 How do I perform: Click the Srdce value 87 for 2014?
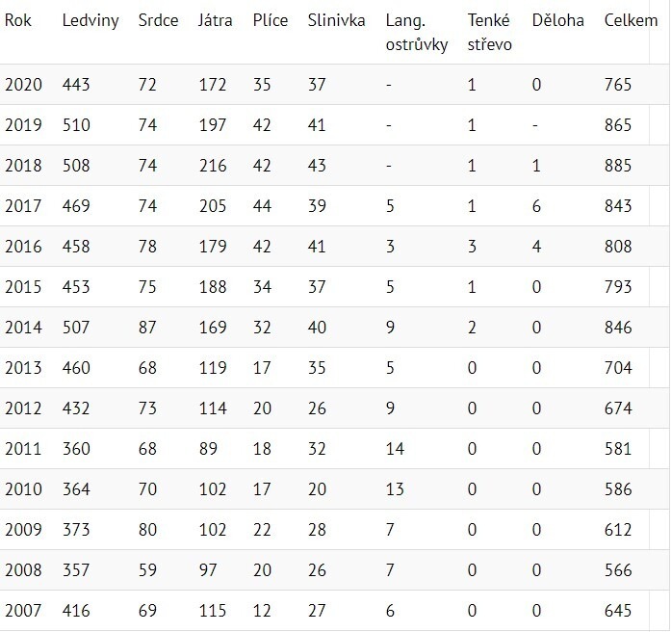pos(147,328)
